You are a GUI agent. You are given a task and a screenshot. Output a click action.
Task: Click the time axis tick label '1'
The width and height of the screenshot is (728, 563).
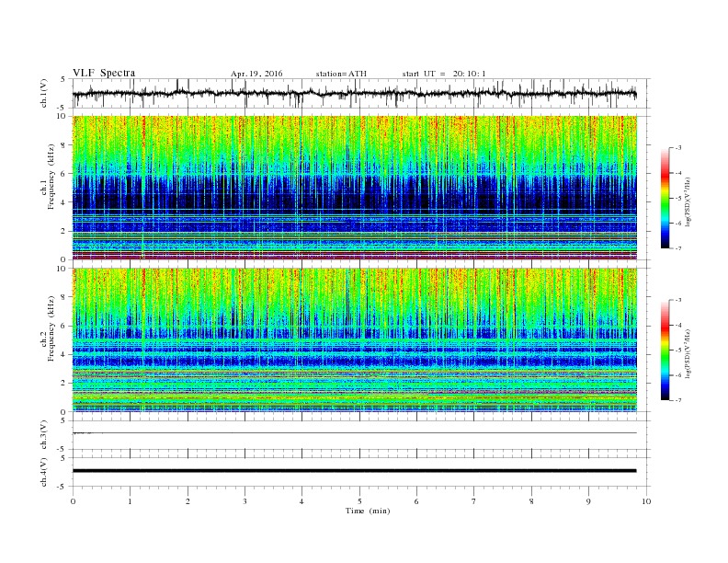pyautogui.click(x=130, y=501)
